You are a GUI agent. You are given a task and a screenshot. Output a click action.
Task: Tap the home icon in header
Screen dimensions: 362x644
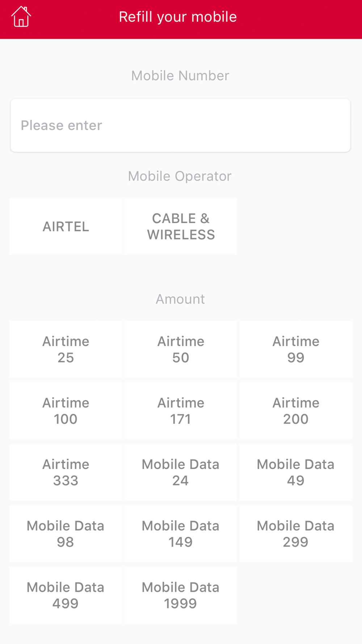(21, 17)
